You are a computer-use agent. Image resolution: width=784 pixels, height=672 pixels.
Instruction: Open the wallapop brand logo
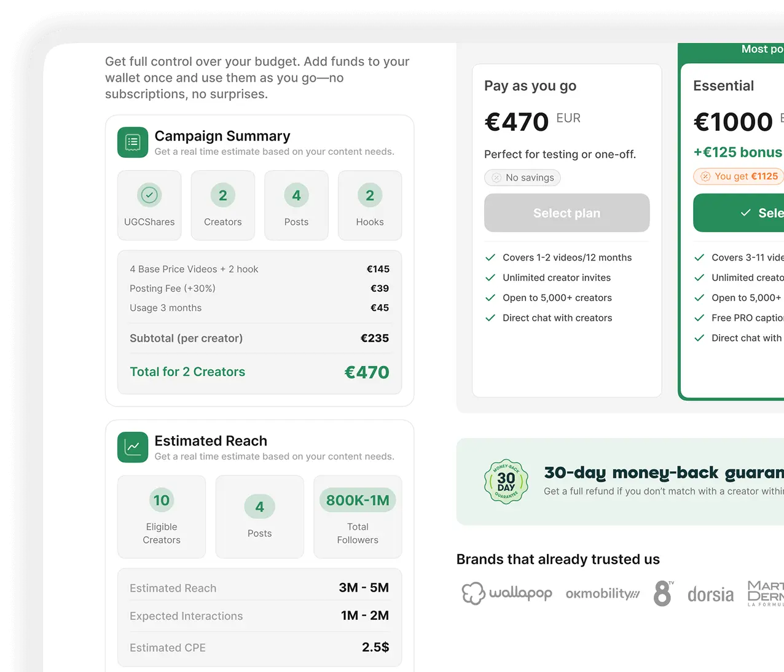tap(507, 593)
